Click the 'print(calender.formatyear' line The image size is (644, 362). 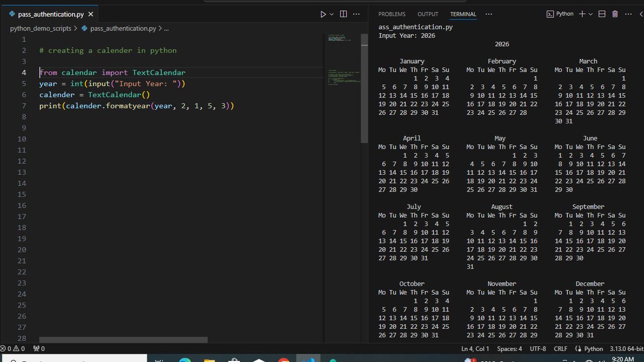[137, 106]
